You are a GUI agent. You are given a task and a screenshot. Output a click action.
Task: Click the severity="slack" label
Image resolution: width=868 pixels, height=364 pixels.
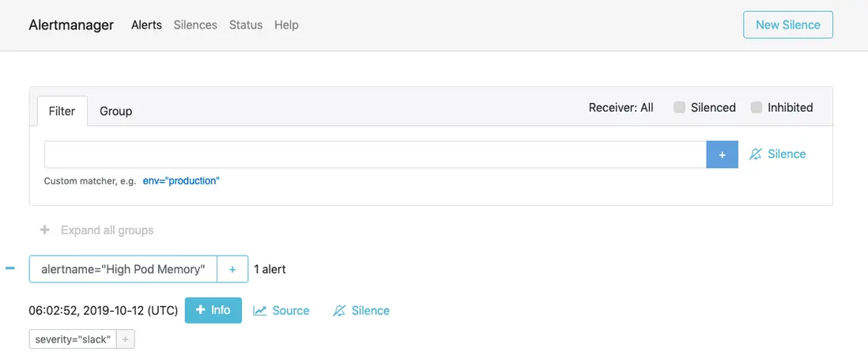pos(73,339)
